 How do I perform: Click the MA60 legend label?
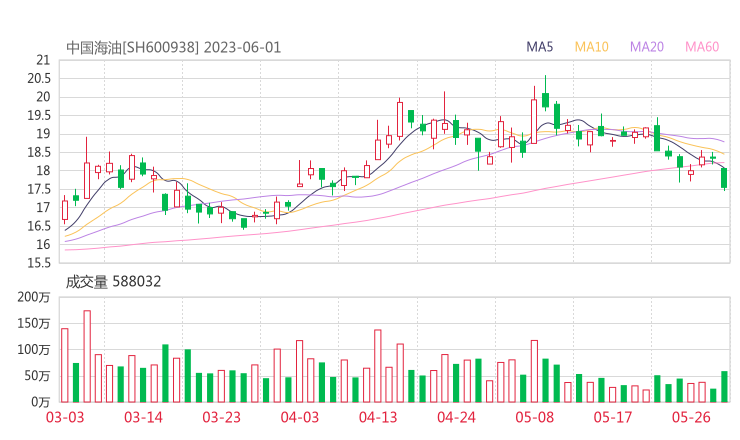702,47
